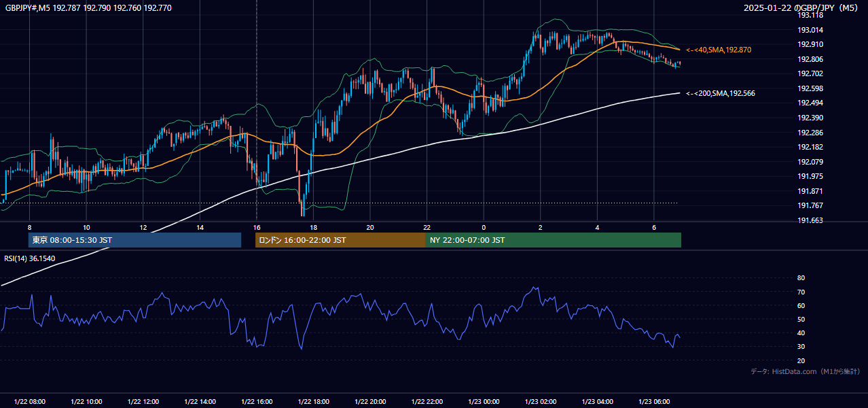Click the bottom time label 1/22 16:00
Viewport: 868px width, 408px height.
(x=256, y=402)
